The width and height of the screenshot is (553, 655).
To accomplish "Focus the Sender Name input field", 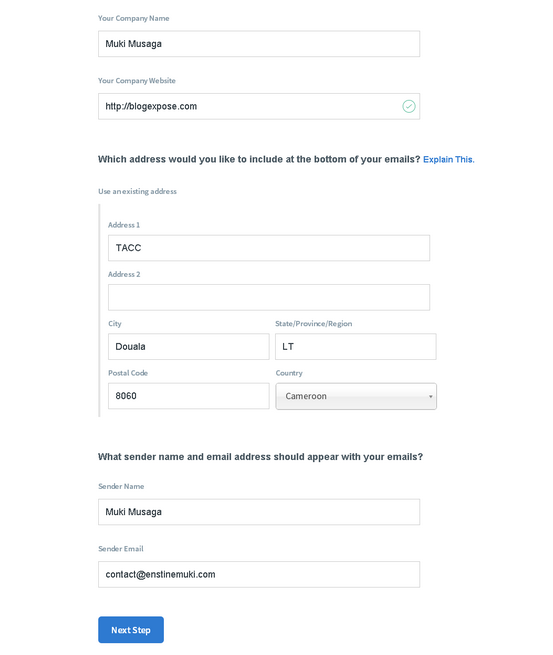I will pos(259,512).
